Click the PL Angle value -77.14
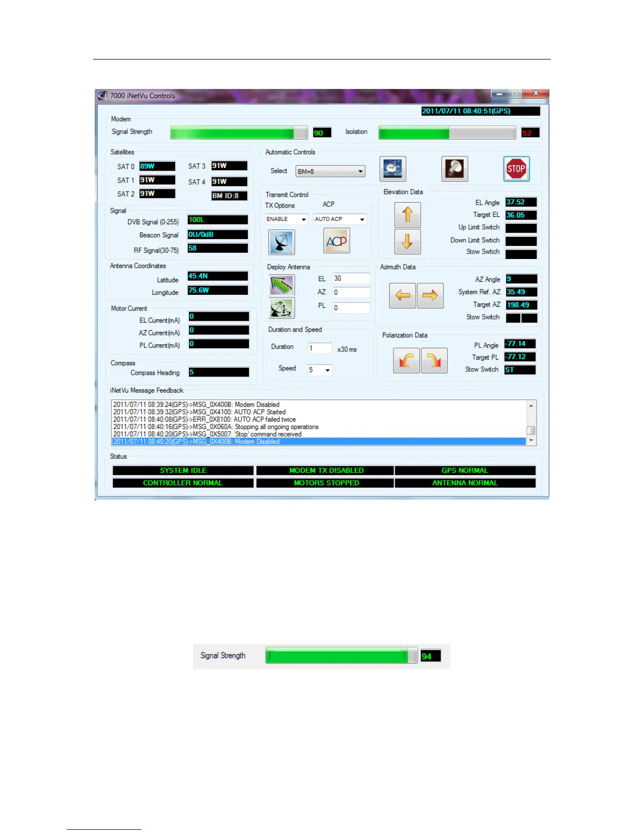 [x=520, y=344]
